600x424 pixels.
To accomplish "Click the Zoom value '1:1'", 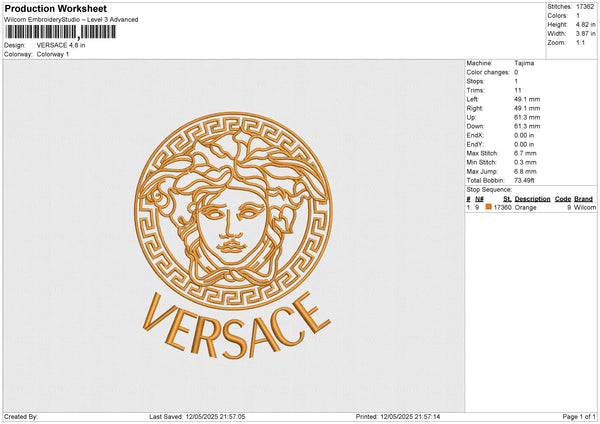I will [580, 42].
